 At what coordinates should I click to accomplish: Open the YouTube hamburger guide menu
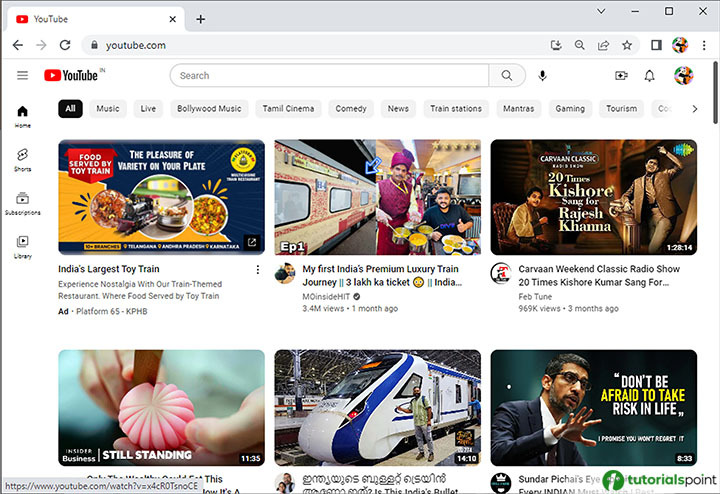pos(22,75)
